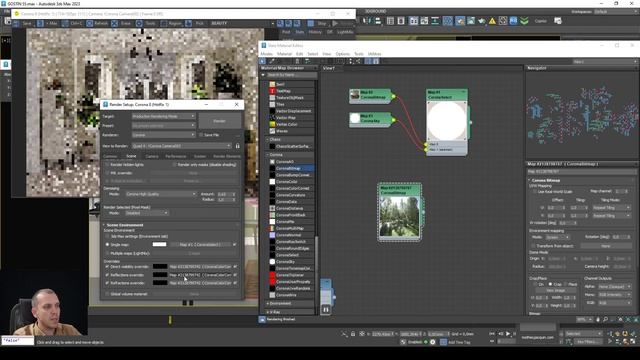640x360 pixels.
Task: Switch to the Performance tab in Render Setup
Action: point(176,156)
